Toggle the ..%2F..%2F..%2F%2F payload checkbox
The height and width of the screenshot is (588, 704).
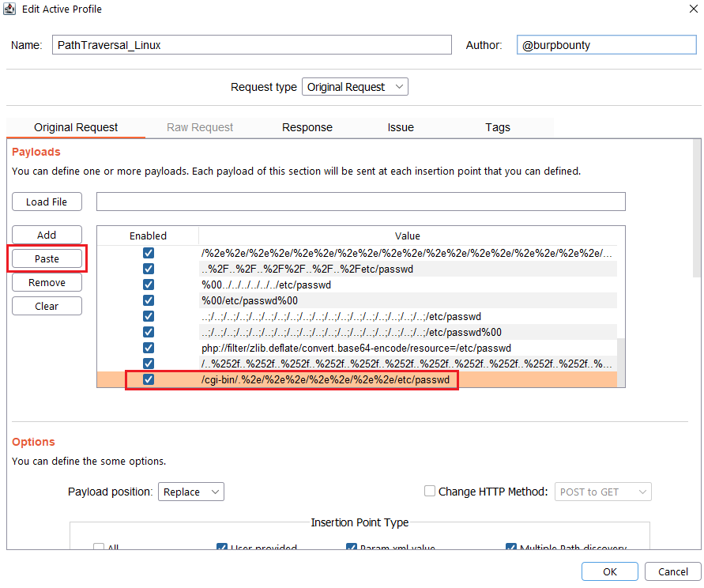coord(149,269)
